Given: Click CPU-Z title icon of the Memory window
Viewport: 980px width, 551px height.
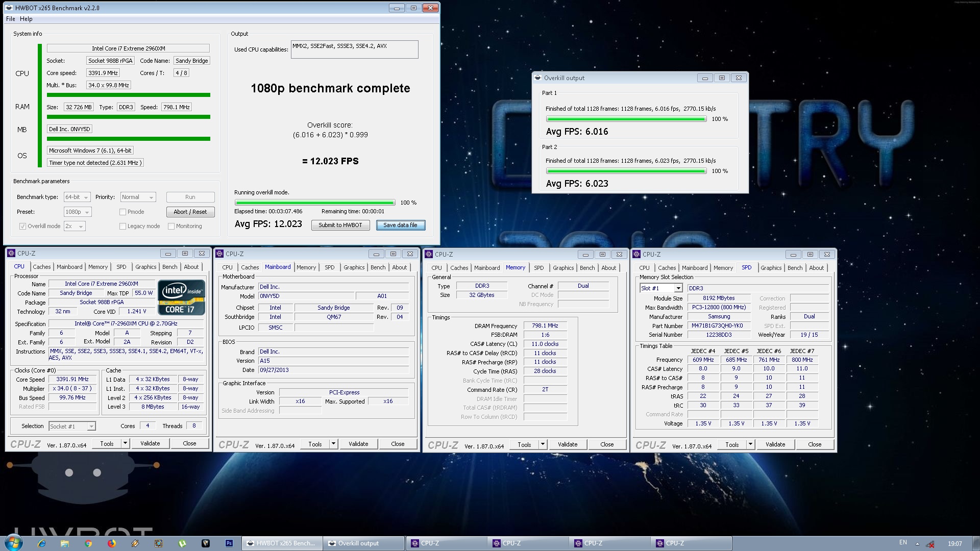Looking at the screenshot, I should click(x=429, y=254).
